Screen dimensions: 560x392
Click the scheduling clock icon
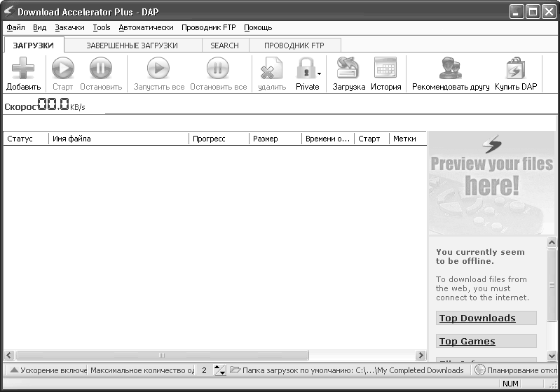(479, 370)
